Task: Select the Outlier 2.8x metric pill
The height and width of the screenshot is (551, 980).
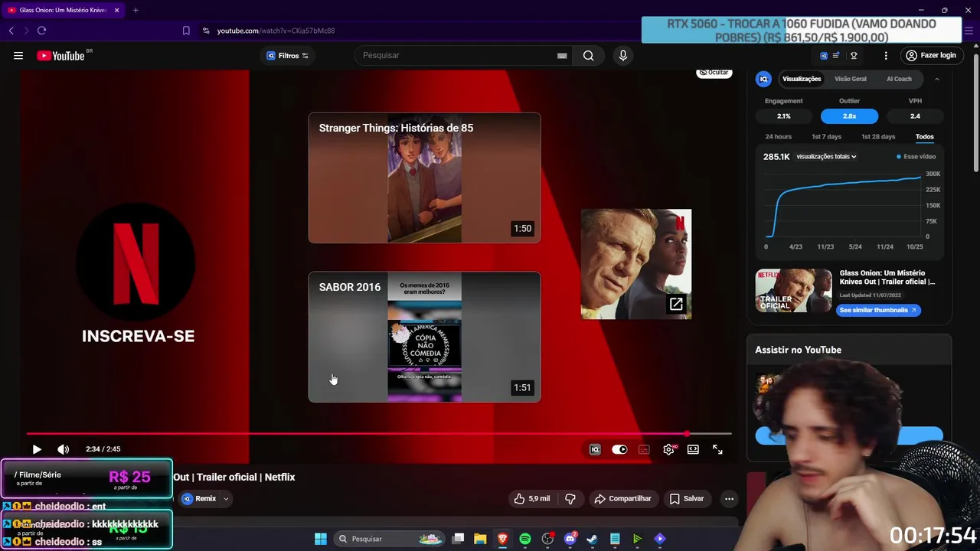Action: coord(850,116)
